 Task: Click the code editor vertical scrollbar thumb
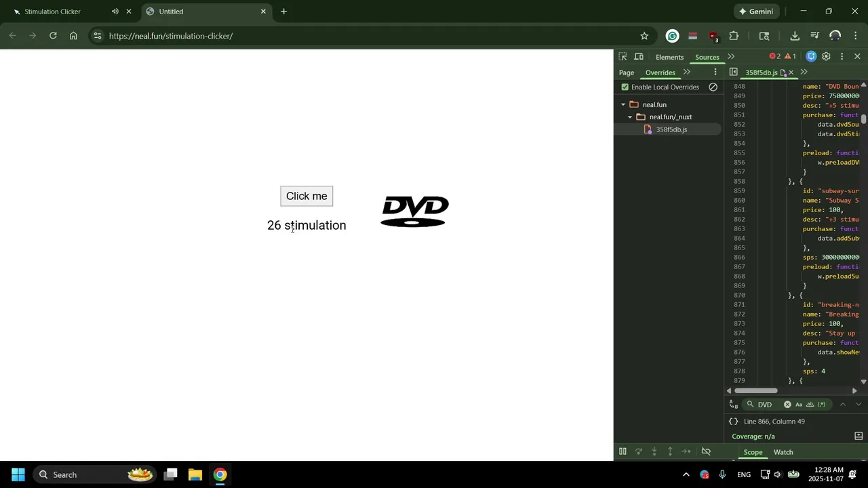[x=863, y=119]
